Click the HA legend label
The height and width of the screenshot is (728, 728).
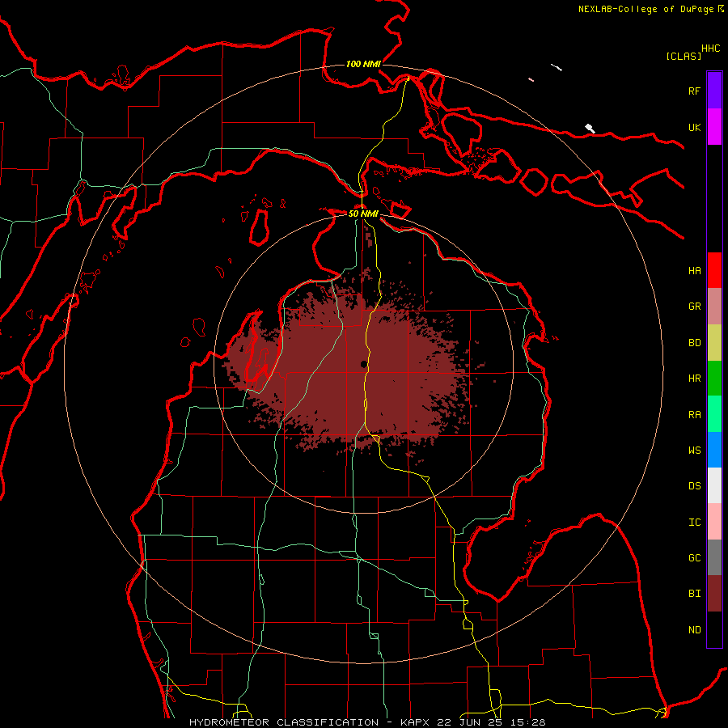click(x=694, y=270)
